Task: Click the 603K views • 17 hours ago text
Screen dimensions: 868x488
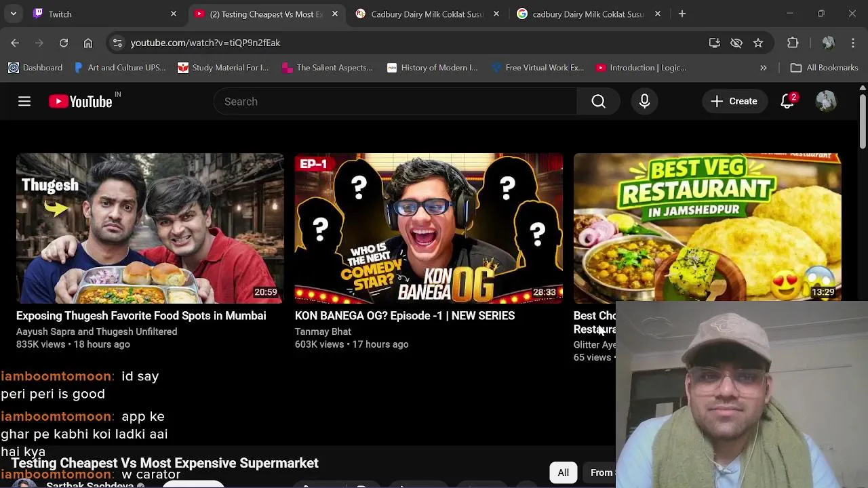Action: (x=351, y=344)
